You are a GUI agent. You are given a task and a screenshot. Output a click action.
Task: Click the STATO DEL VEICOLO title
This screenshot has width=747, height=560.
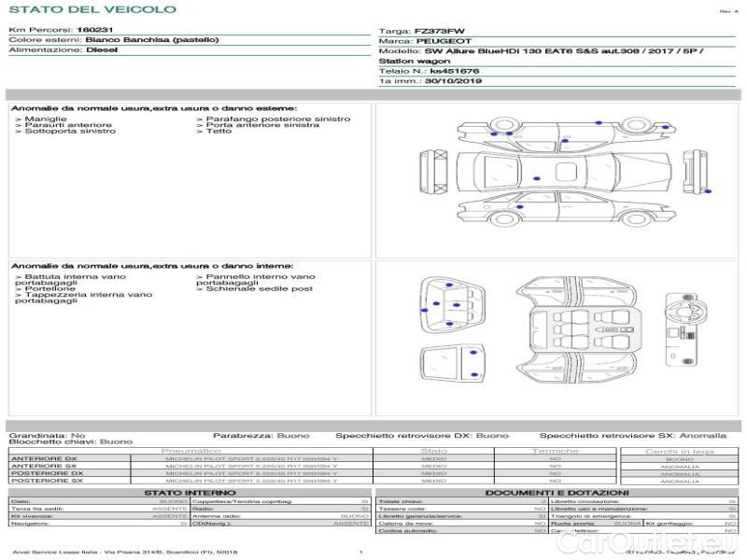(x=92, y=9)
